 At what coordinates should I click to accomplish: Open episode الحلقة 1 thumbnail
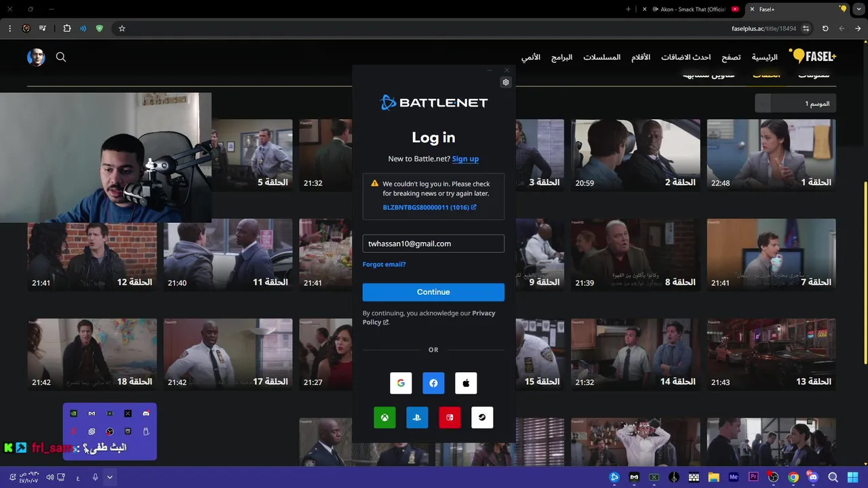772,155
